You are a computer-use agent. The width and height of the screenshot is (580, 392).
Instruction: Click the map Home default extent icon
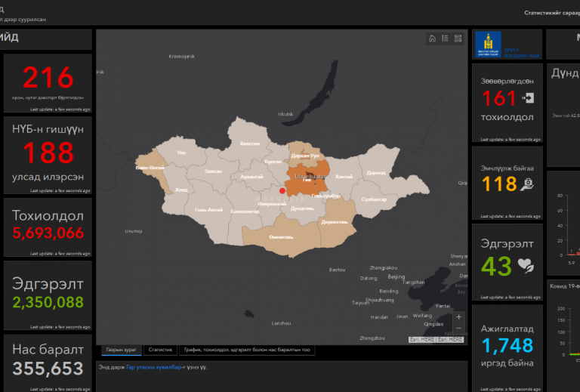coord(432,39)
